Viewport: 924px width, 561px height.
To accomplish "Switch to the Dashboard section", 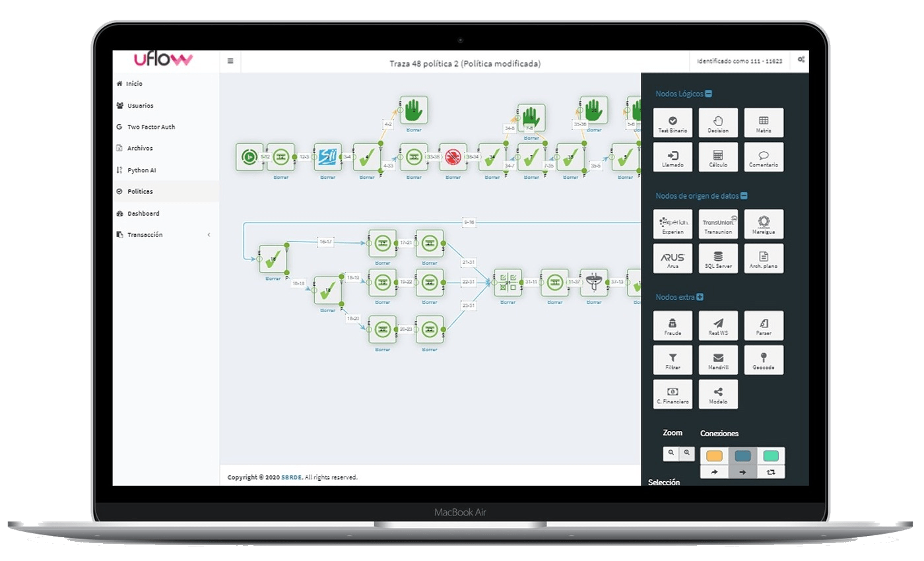I will coord(143,213).
